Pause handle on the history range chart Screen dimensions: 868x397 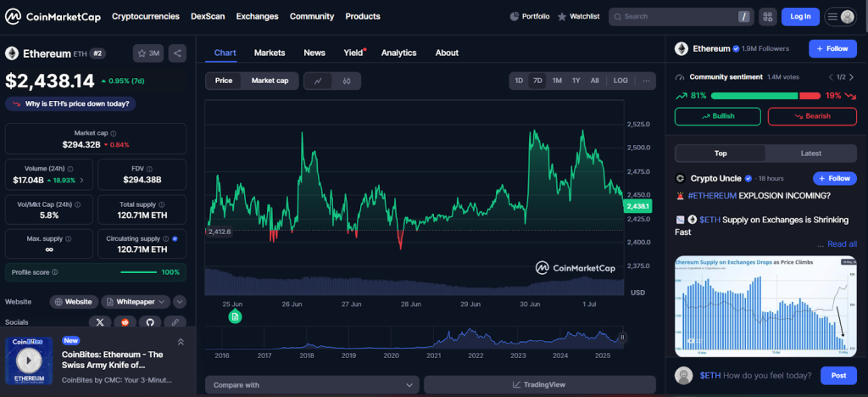(622, 338)
